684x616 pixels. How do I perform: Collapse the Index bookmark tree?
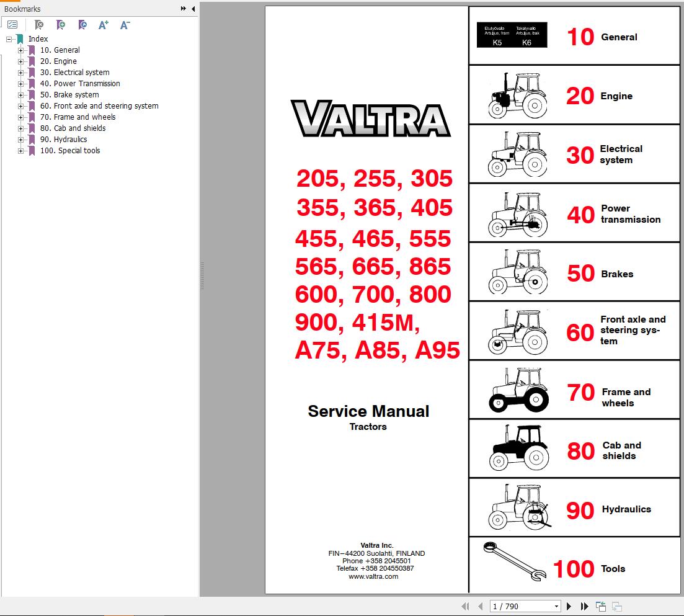9,39
